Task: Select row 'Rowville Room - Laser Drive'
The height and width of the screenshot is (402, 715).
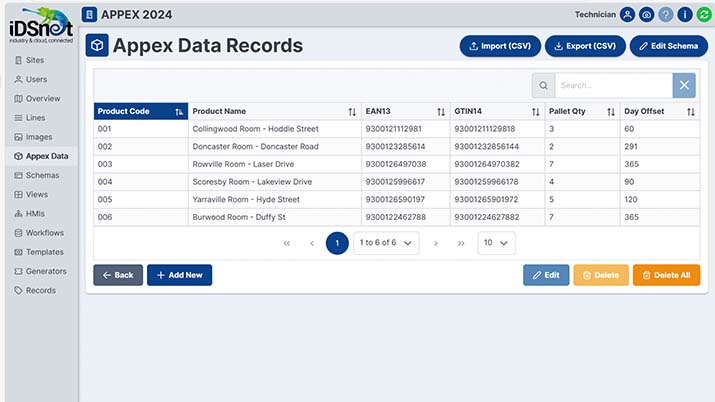Action: 396,164
